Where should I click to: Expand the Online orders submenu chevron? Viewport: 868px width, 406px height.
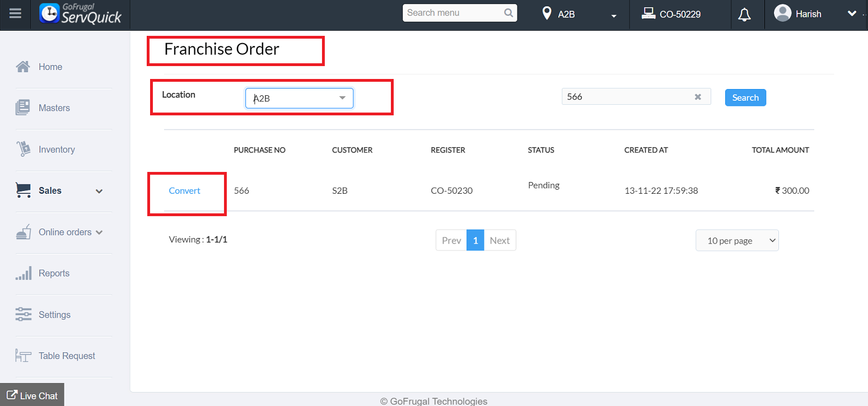(x=99, y=232)
